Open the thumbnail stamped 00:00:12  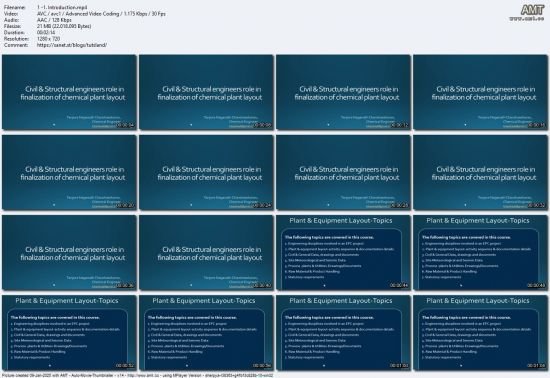(x=343, y=92)
